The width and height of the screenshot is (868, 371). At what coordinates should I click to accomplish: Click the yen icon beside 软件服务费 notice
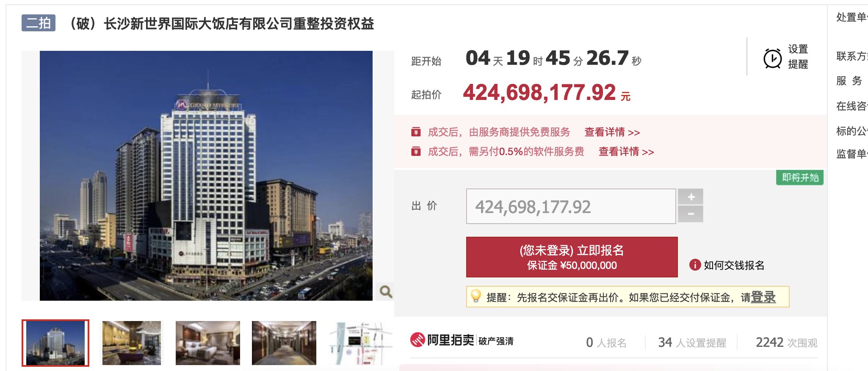416,151
